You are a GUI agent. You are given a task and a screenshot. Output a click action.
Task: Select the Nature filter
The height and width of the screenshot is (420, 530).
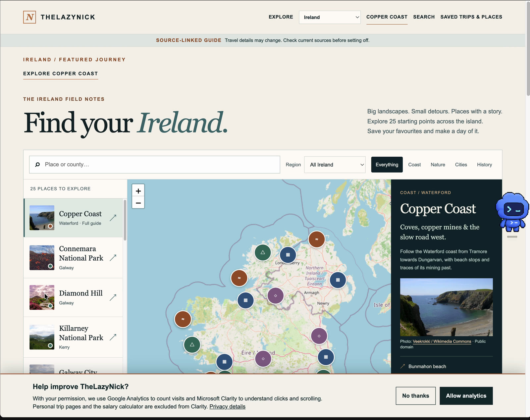(438, 165)
